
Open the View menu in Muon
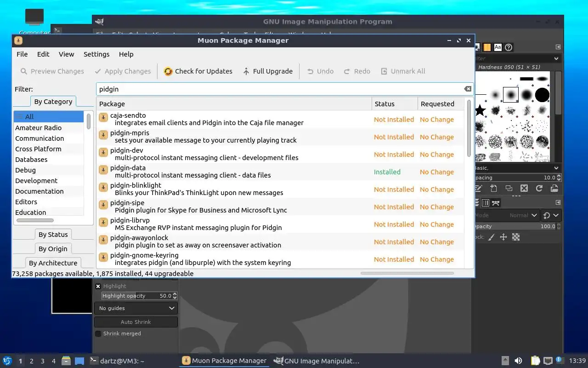tap(66, 54)
